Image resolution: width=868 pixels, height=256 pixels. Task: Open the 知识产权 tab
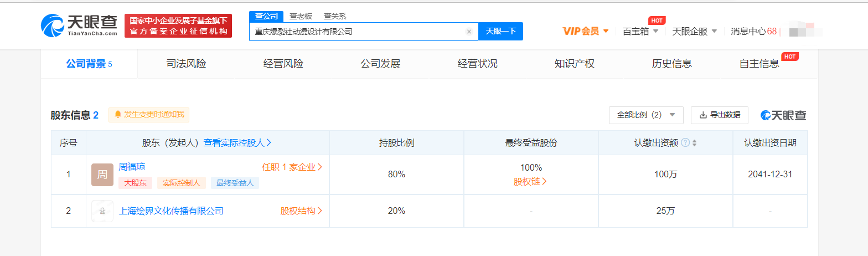tap(575, 64)
